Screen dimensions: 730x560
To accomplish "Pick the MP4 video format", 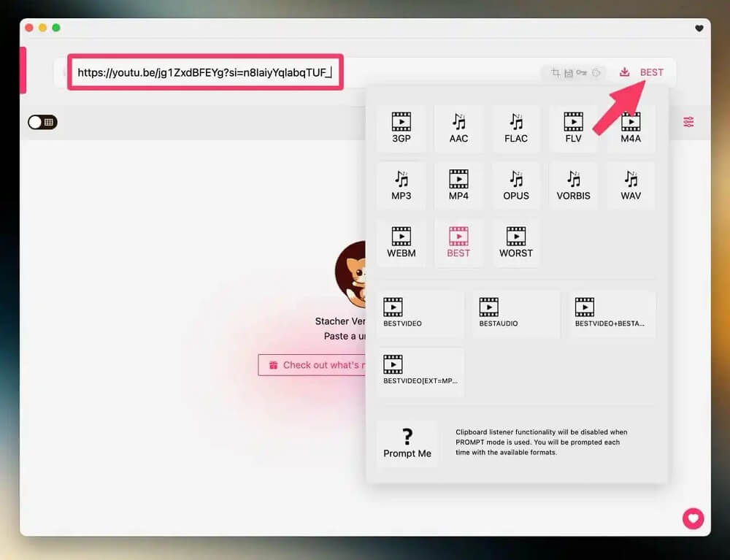I will coord(458,185).
